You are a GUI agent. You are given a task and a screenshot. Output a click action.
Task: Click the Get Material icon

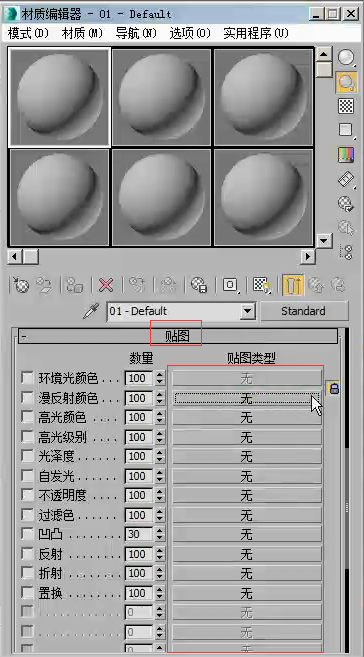21,285
